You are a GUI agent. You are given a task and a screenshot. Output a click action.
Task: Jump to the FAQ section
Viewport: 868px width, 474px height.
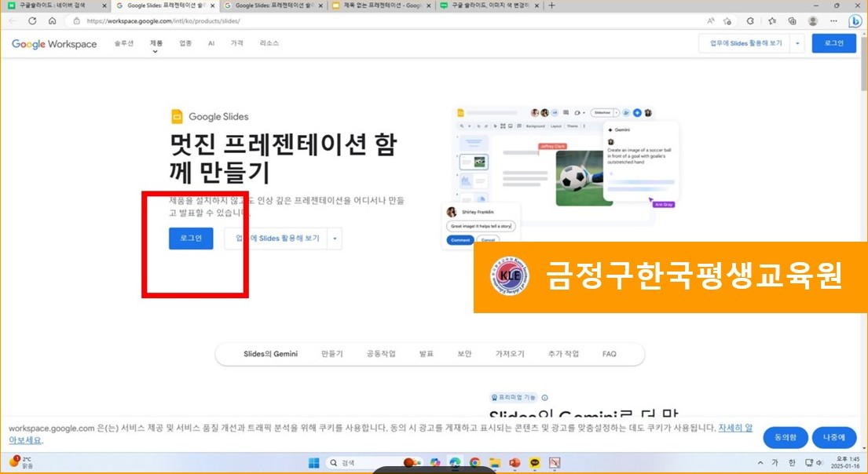pyautogui.click(x=609, y=354)
